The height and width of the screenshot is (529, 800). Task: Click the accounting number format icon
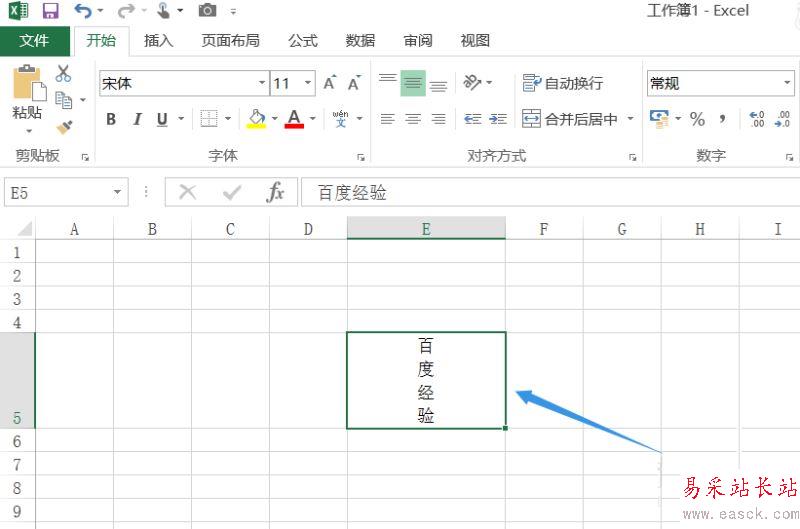click(x=659, y=119)
